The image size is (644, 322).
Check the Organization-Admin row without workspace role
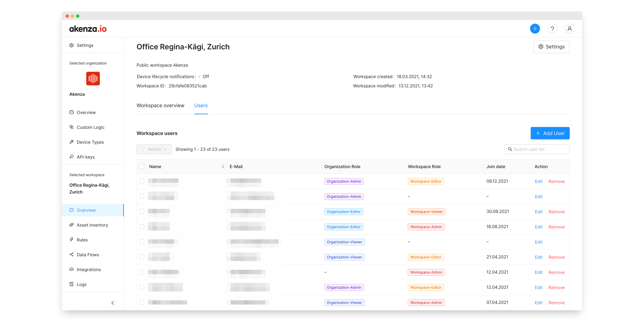click(142, 196)
